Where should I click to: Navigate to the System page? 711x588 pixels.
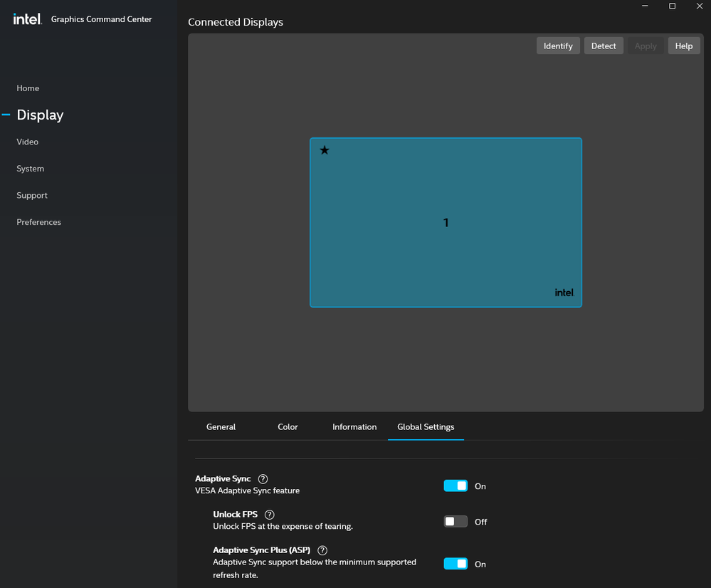click(31, 169)
